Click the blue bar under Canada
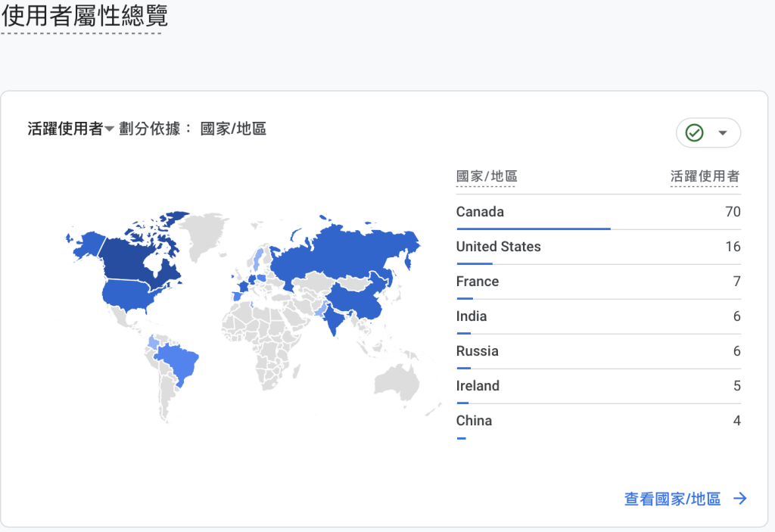This screenshot has width=775, height=532. coord(533,228)
